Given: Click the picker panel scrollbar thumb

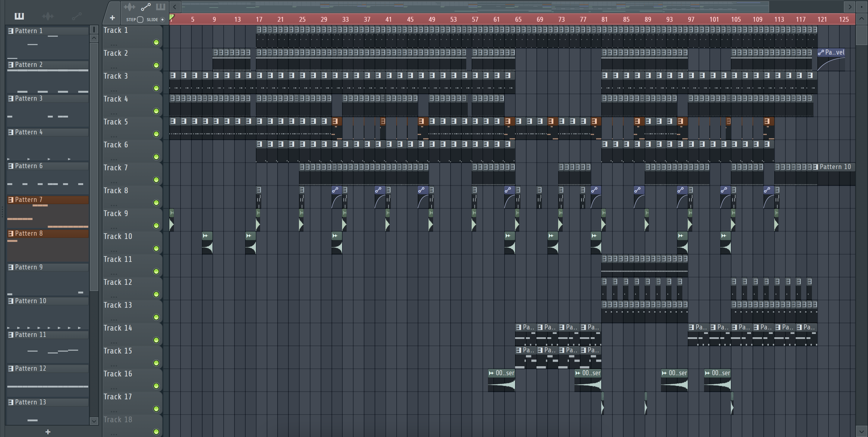Looking at the screenshot, I should pos(94,167).
